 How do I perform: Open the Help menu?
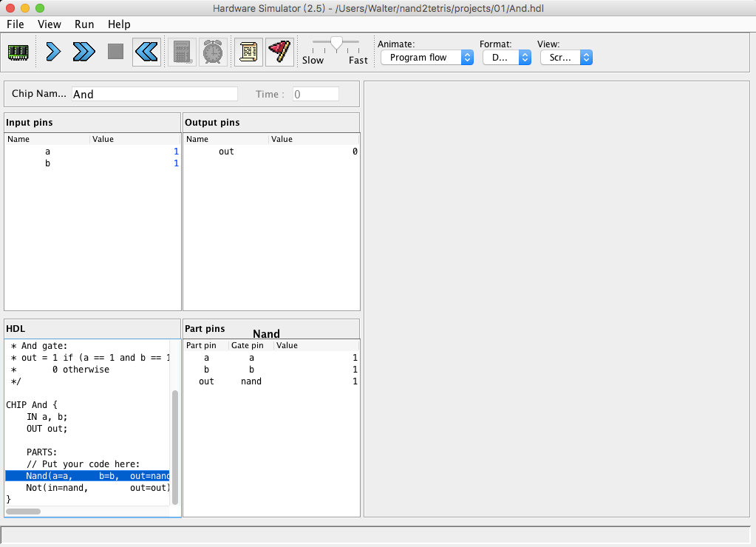119,24
